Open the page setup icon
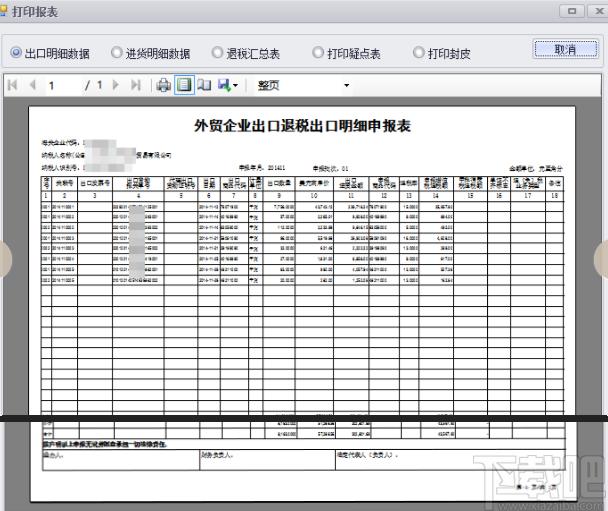The height and width of the screenshot is (511, 608). pos(204,85)
